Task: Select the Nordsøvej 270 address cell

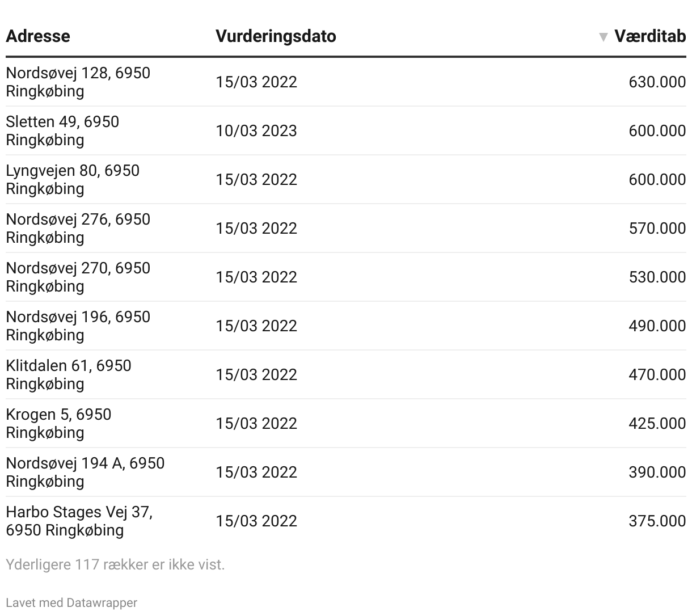Action: click(x=78, y=277)
